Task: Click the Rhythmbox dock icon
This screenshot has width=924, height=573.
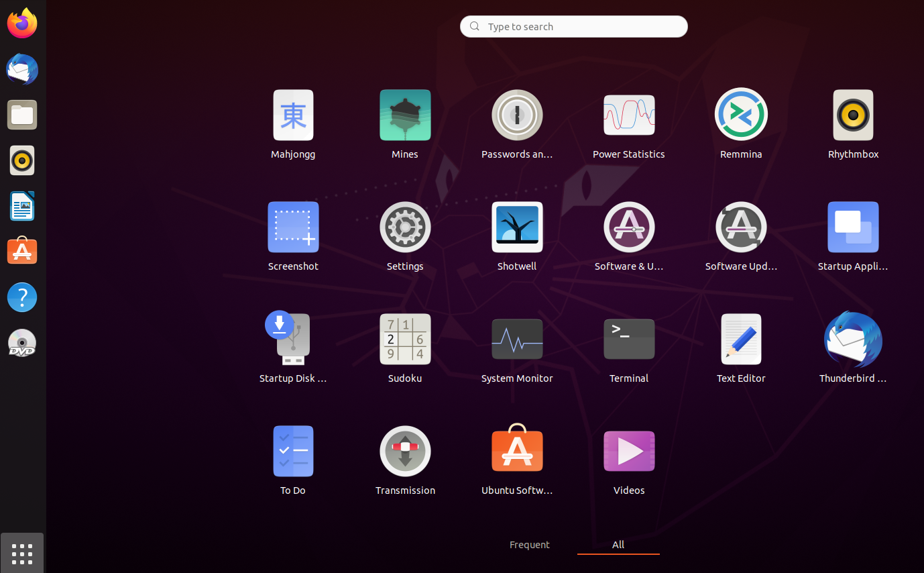Action: [22, 160]
